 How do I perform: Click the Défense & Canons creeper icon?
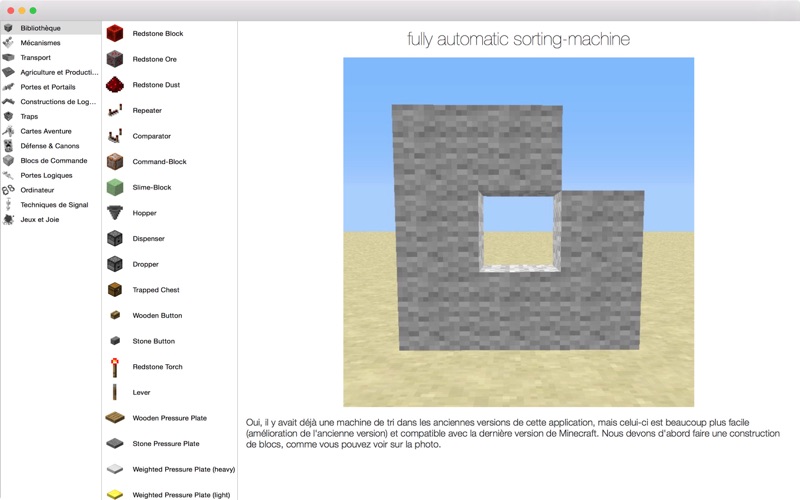click(x=8, y=146)
